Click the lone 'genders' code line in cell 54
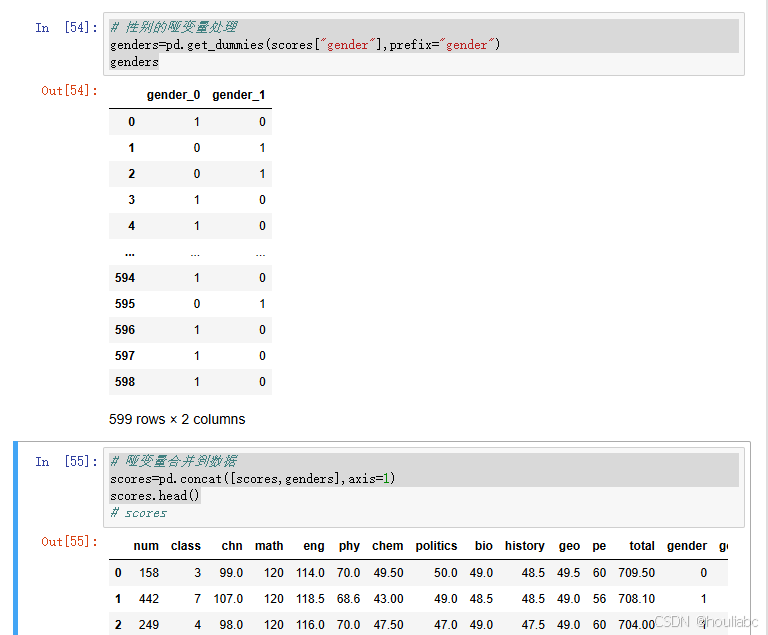 (134, 62)
